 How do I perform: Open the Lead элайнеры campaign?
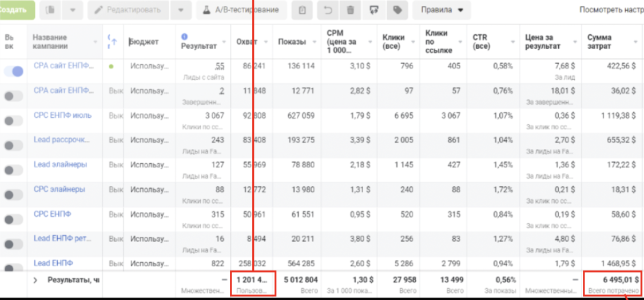[61, 165]
